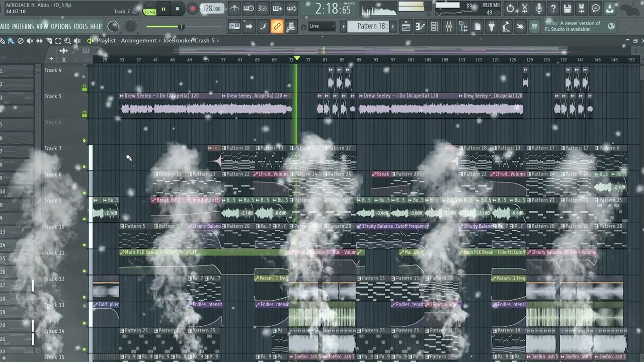Add a new pattern with plus button
Screen dimensions: 644x362
(x=392, y=27)
